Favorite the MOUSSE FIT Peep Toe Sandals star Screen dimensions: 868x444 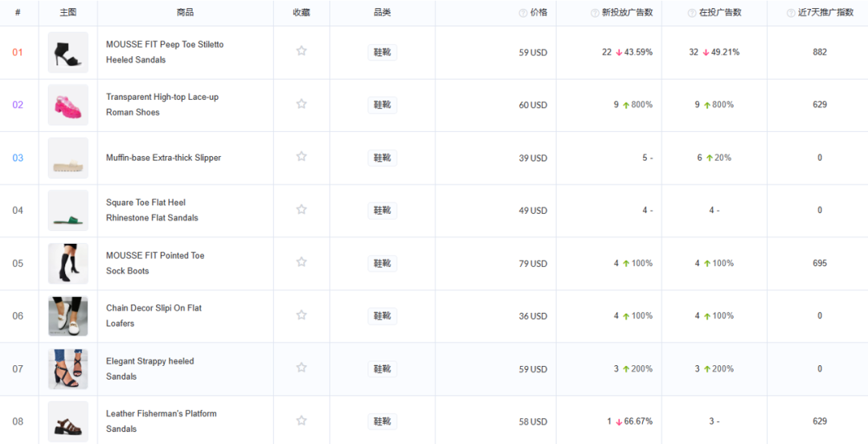301,51
